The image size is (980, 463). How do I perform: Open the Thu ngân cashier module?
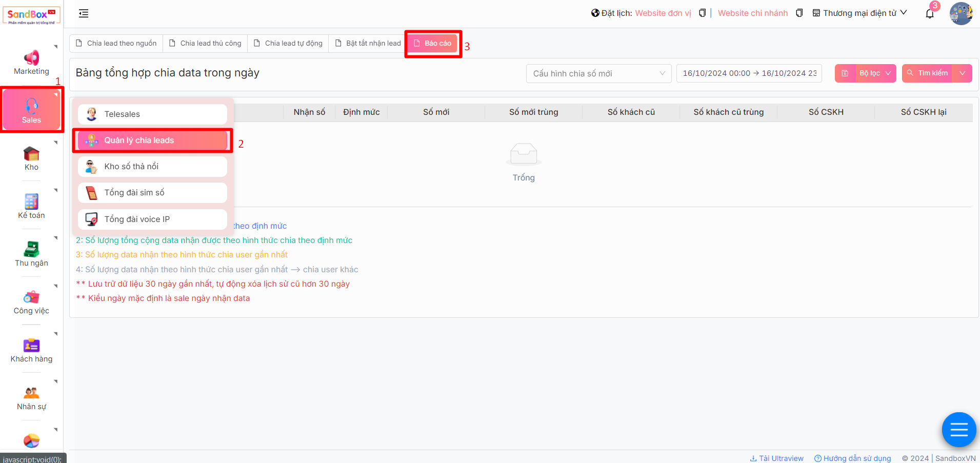click(31, 253)
